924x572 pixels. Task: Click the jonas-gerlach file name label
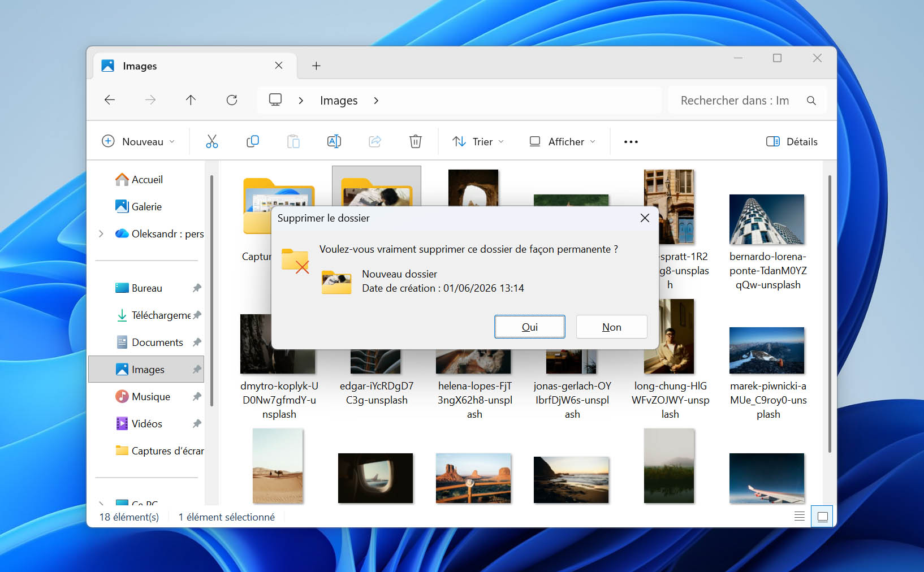click(572, 400)
